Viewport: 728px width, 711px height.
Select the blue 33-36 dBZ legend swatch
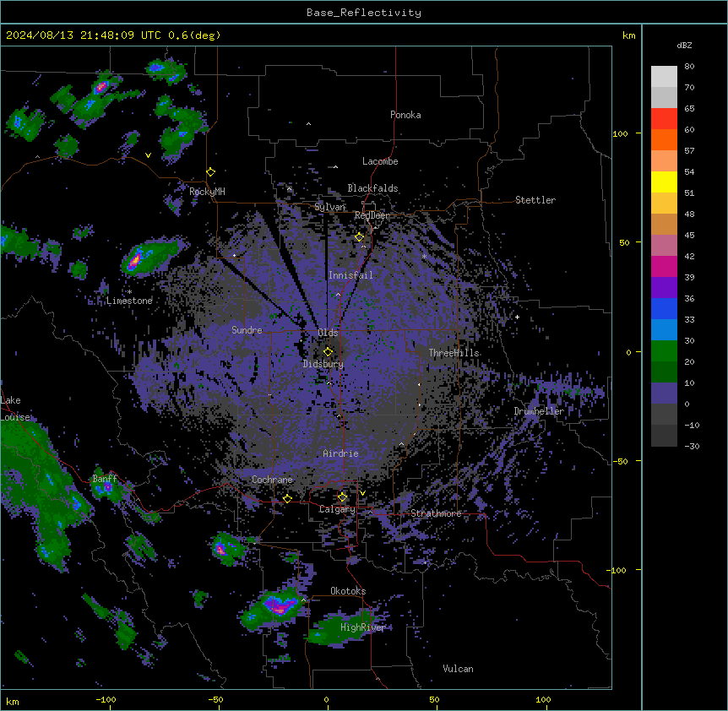click(664, 308)
